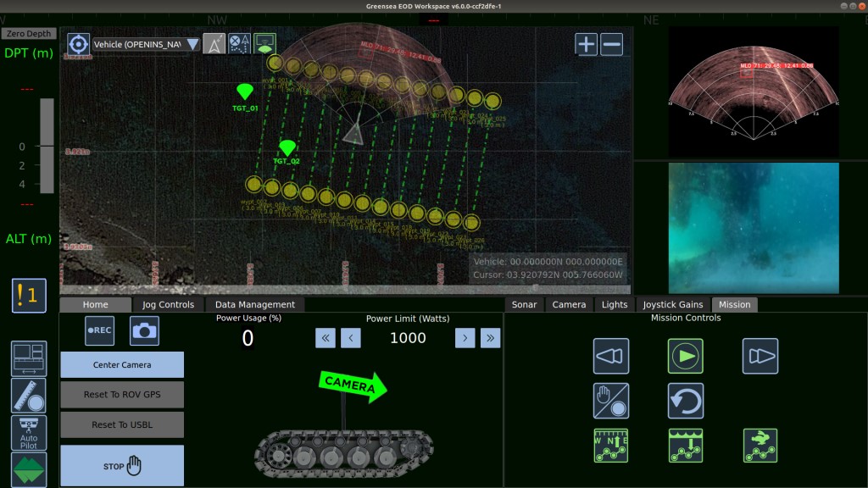Click the ALT (m) label

pos(29,238)
